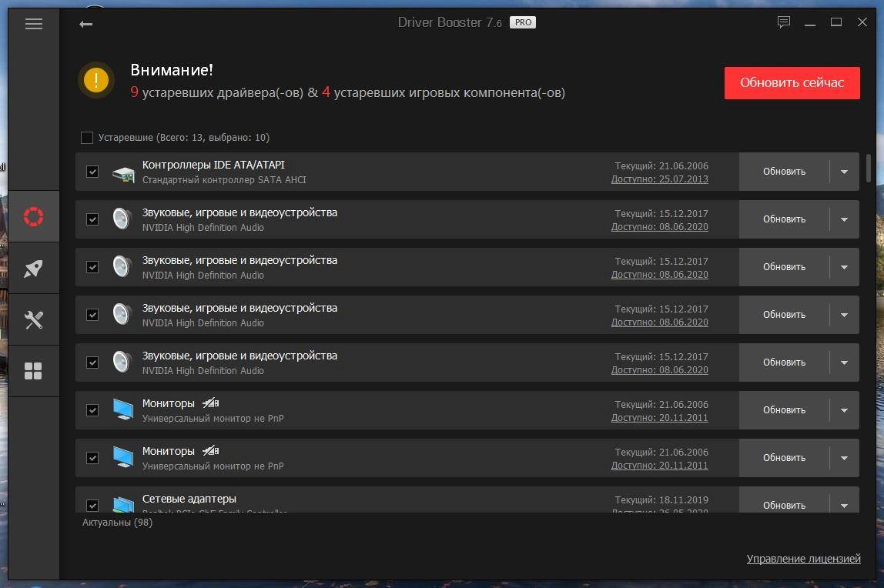
Task: Open the Tools wrench tab
Action: [x=33, y=320]
